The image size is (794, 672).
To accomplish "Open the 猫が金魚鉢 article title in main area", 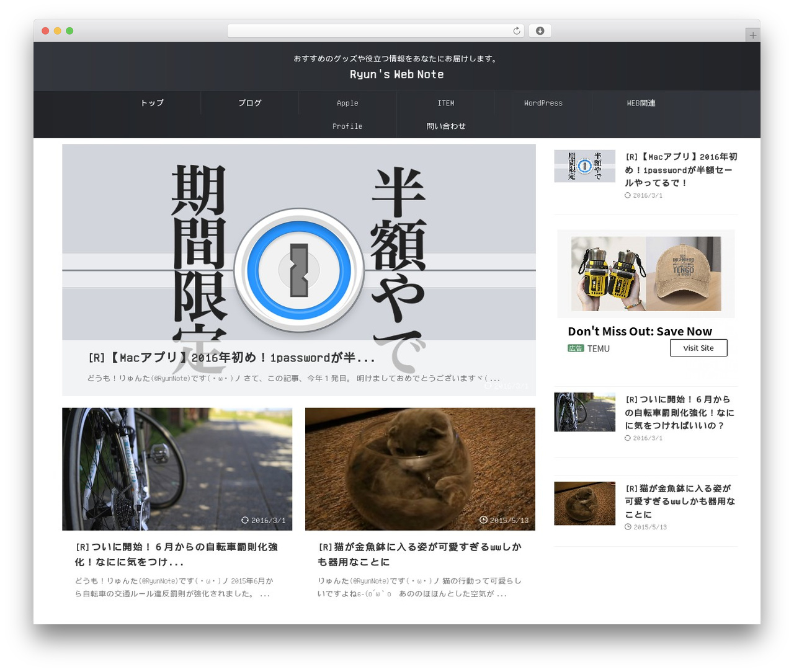I will point(419,554).
